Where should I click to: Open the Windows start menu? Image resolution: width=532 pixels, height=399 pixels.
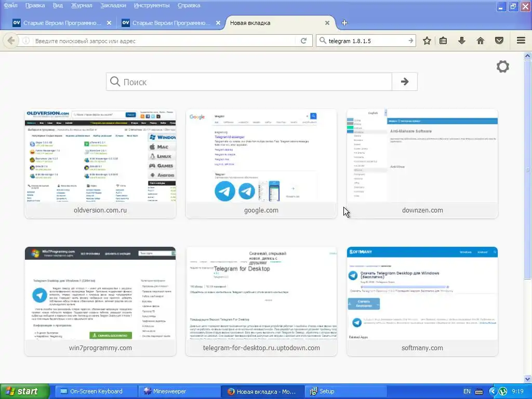click(x=24, y=392)
